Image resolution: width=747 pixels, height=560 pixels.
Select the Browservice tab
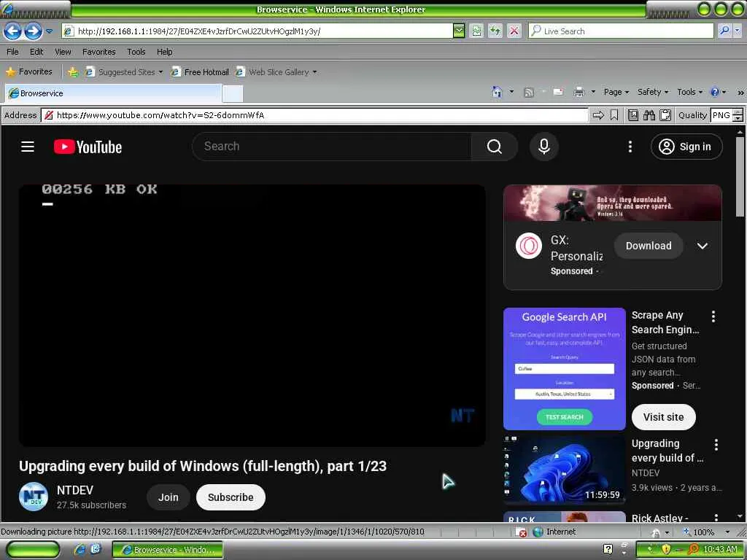113,93
